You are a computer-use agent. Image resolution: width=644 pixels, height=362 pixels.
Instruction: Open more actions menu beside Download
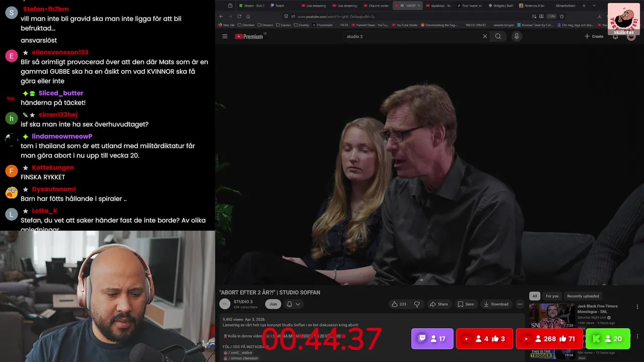coord(520,304)
